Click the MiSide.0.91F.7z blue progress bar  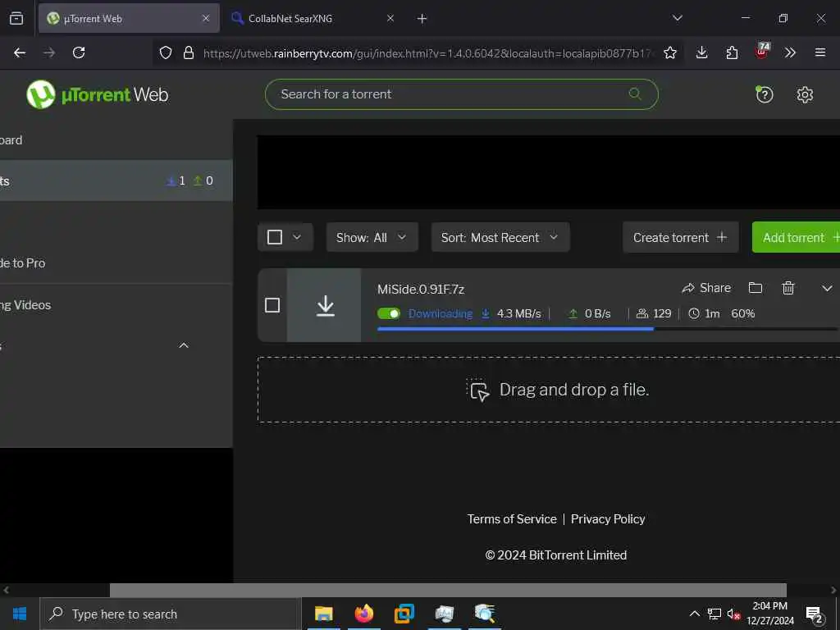point(515,328)
